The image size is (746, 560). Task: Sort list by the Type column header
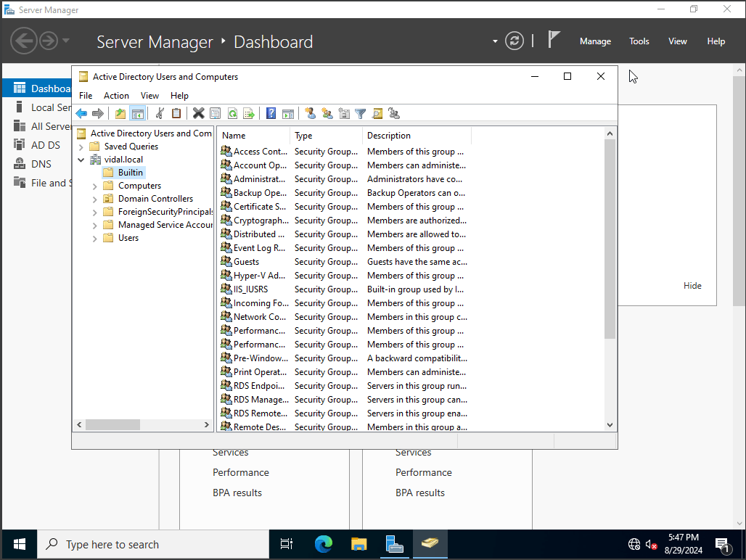[x=326, y=136]
